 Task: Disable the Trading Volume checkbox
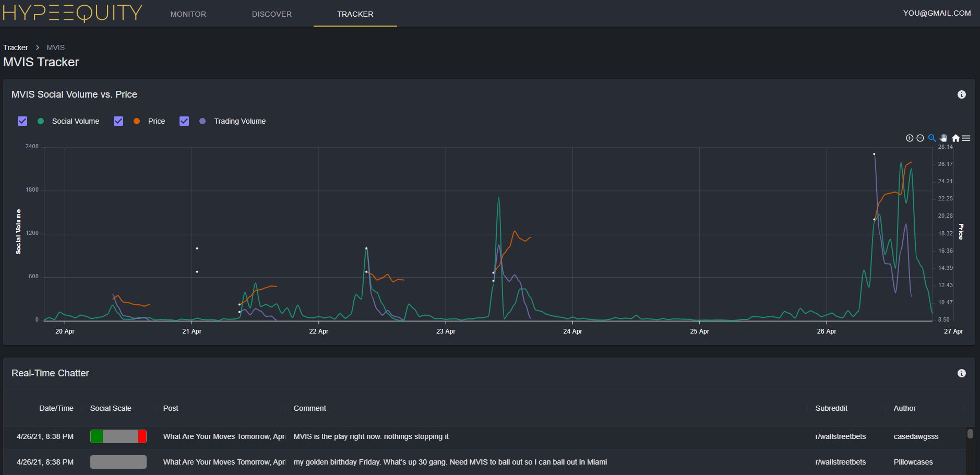click(x=184, y=121)
